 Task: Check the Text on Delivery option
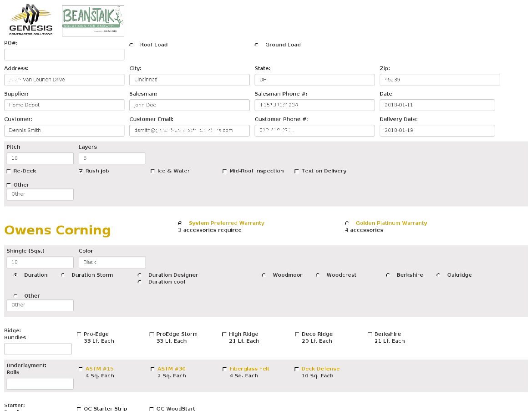pos(296,171)
